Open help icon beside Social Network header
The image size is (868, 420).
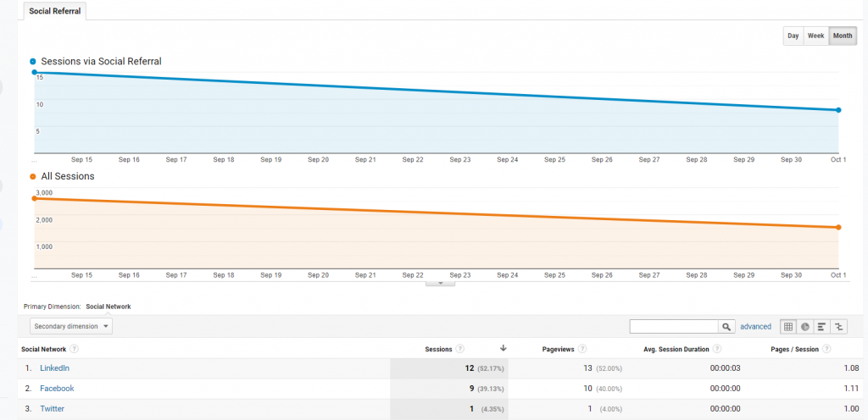tap(74, 349)
